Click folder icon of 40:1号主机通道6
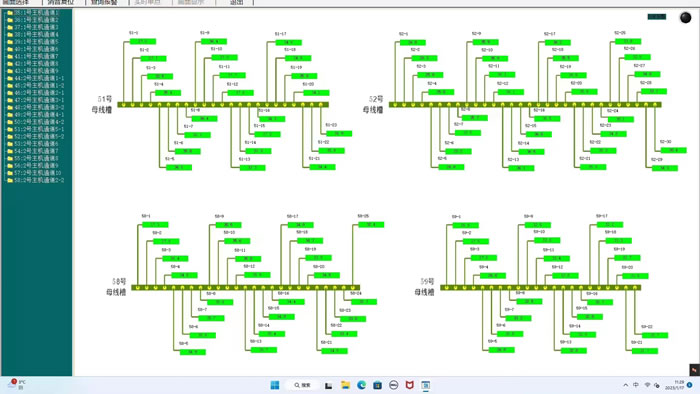The width and height of the screenshot is (700, 394). pyautogui.click(x=10, y=49)
